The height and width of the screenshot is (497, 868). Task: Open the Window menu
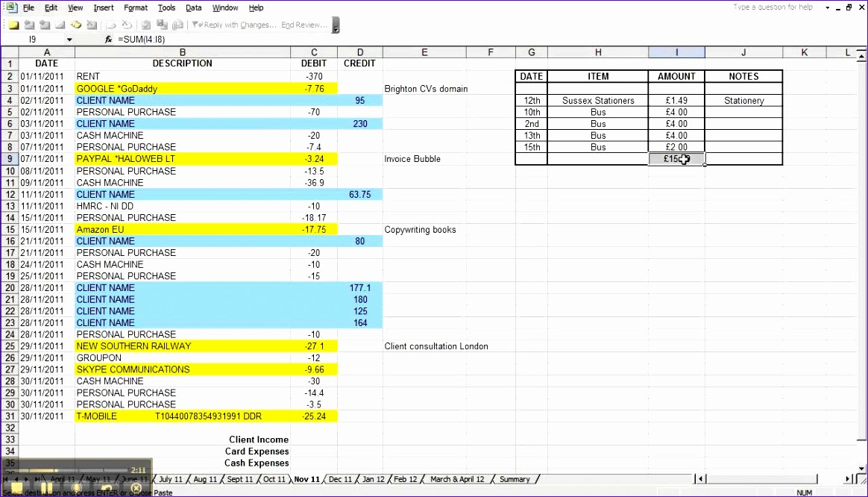[x=225, y=7]
